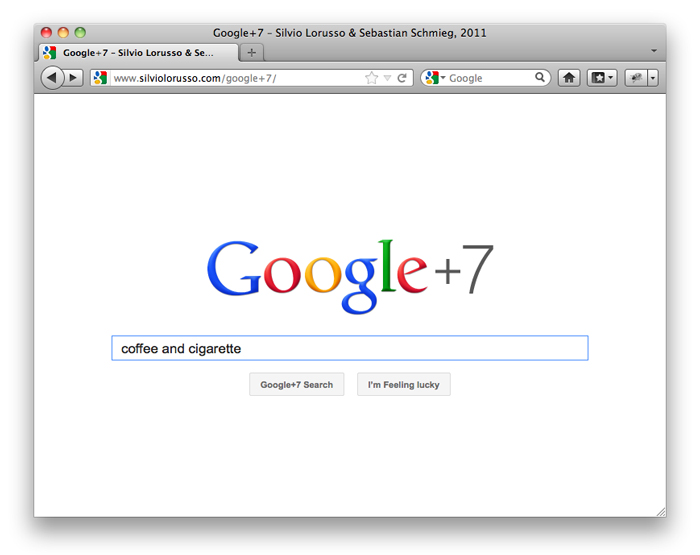Open the URL history dropdown arrow
700x555 pixels.
[388, 78]
